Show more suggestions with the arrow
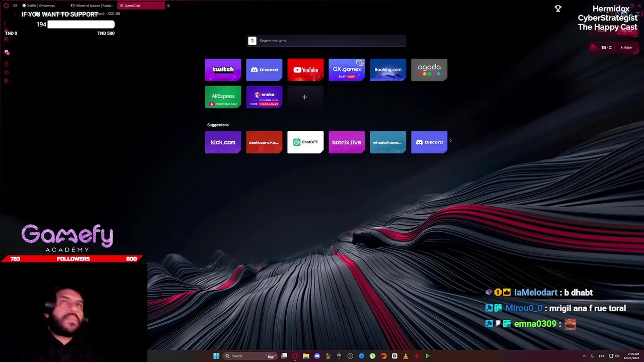The image size is (644, 362). [450, 141]
